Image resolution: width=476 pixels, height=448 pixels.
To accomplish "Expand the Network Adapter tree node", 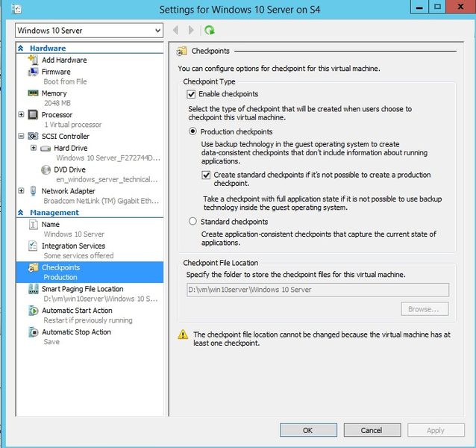I will 21,190.
